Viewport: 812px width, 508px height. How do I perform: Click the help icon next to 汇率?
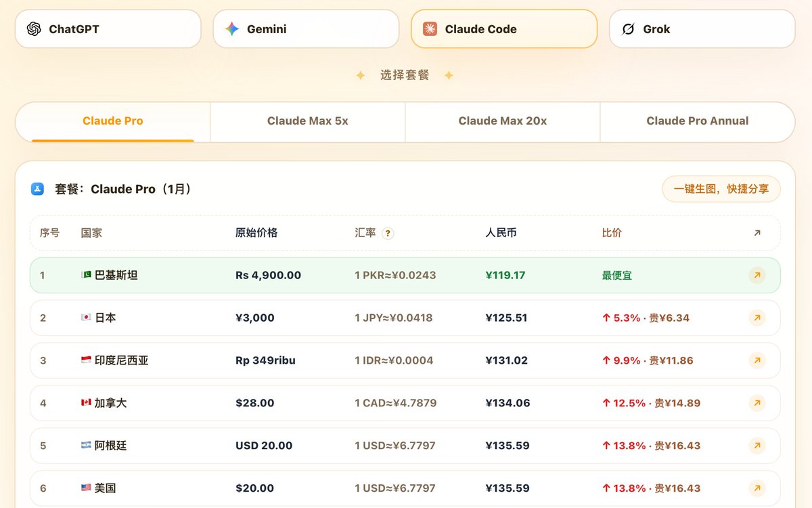coord(388,233)
